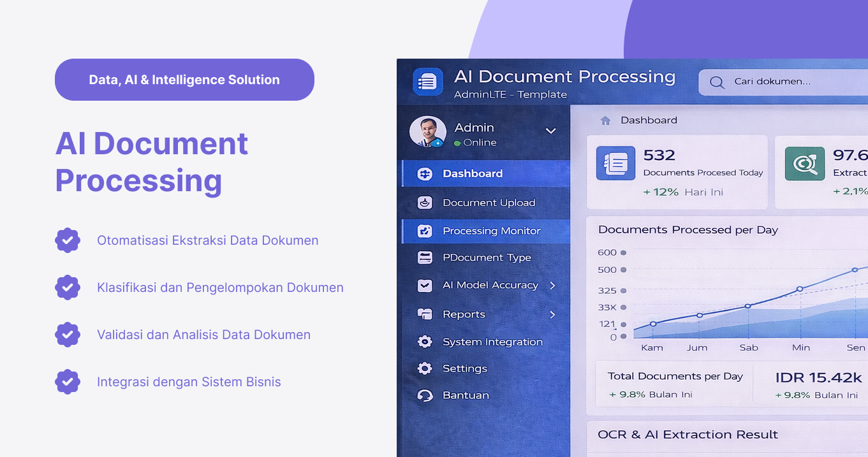Open Bantuan via the help icon

point(425,395)
